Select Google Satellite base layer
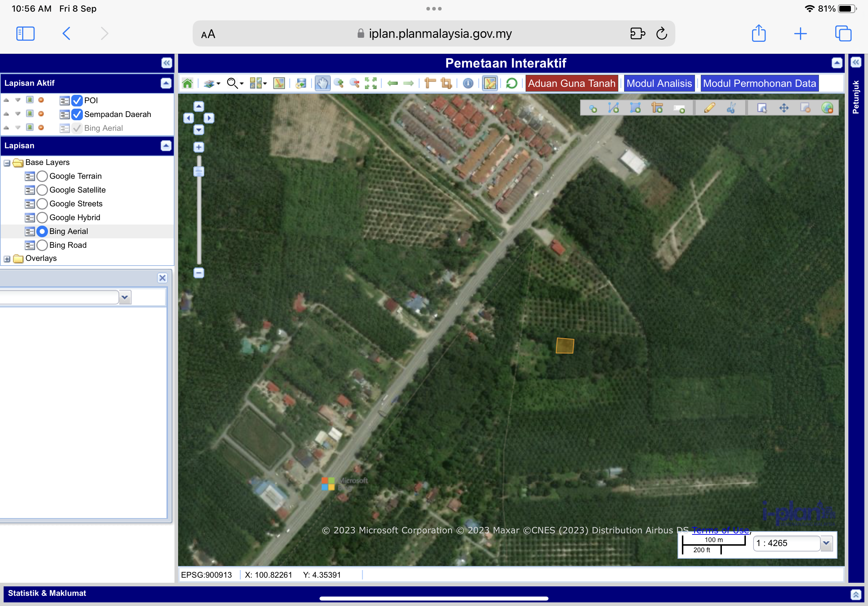Viewport: 868px width, 606px height. 42,190
